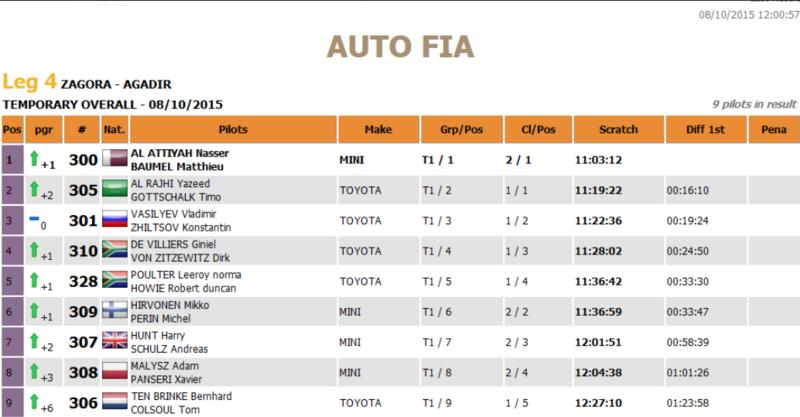Screen dimensions: 800x417
Task: Click the green +6 progress arrow for car 306
Action: click(x=34, y=401)
